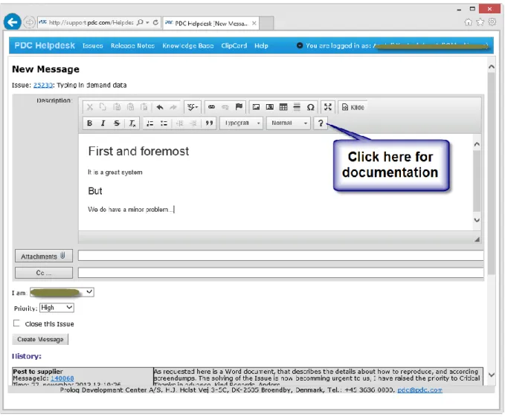
Task: Click the Cut icon in editor toolbar
Action: tap(89, 107)
